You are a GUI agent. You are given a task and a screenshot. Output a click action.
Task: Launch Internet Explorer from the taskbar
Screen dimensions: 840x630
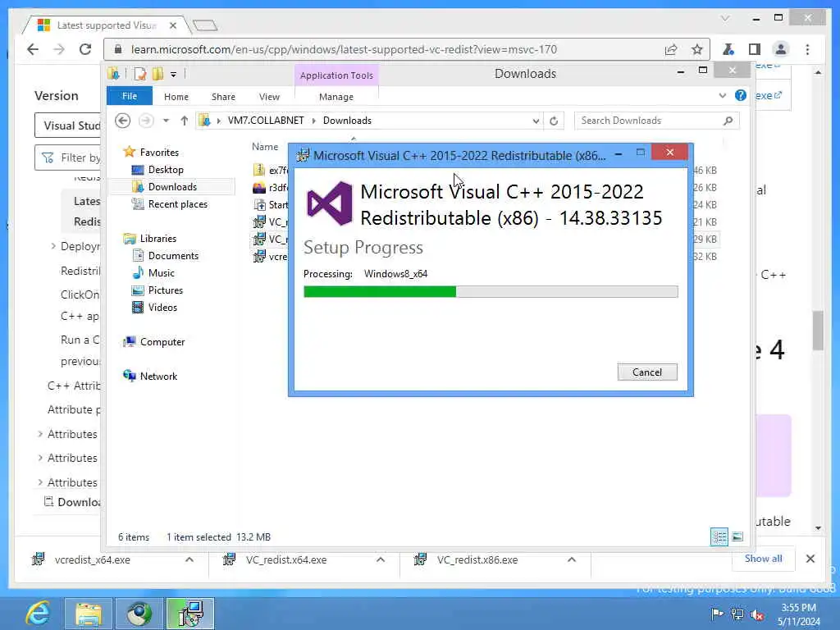click(x=38, y=614)
